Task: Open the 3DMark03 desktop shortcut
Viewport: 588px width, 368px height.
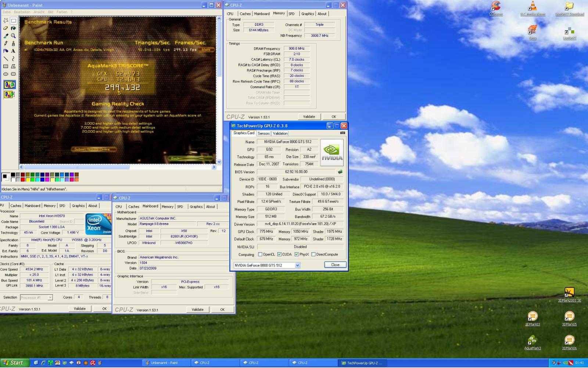Action: tap(533, 318)
